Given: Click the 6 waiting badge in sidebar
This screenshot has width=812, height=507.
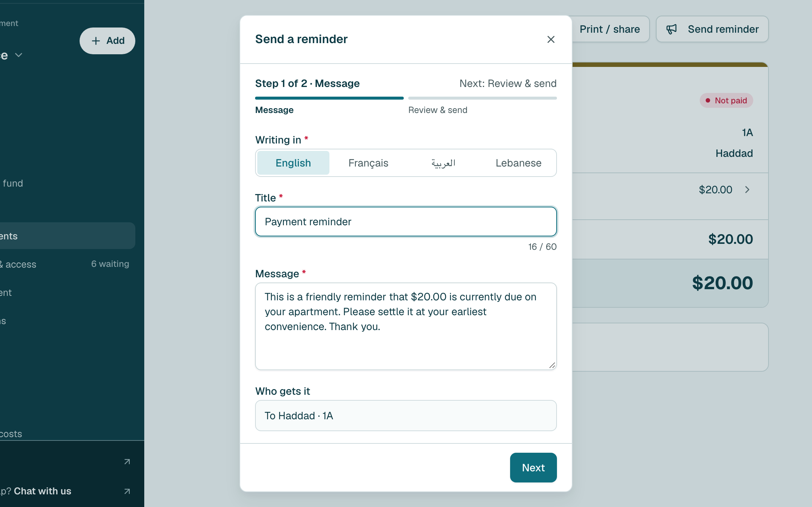Looking at the screenshot, I should (110, 264).
